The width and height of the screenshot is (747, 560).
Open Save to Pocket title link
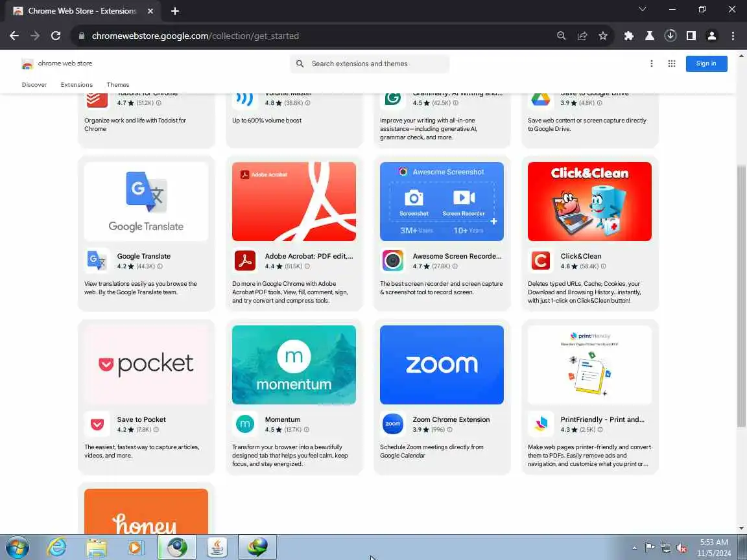(x=141, y=419)
